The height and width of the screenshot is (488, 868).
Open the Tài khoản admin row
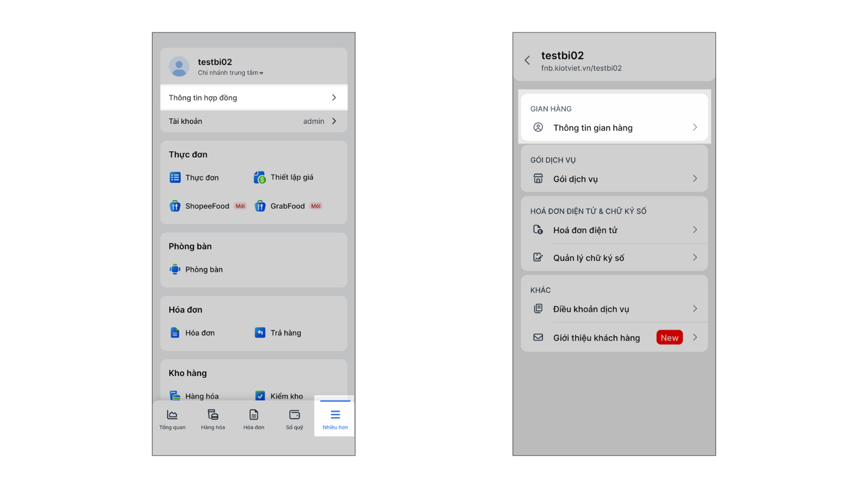click(253, 121)
